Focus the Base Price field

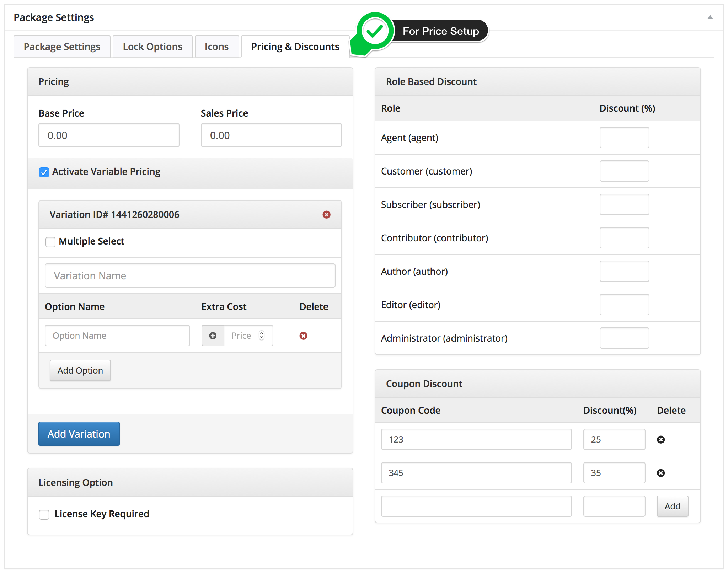coord(109,135)
